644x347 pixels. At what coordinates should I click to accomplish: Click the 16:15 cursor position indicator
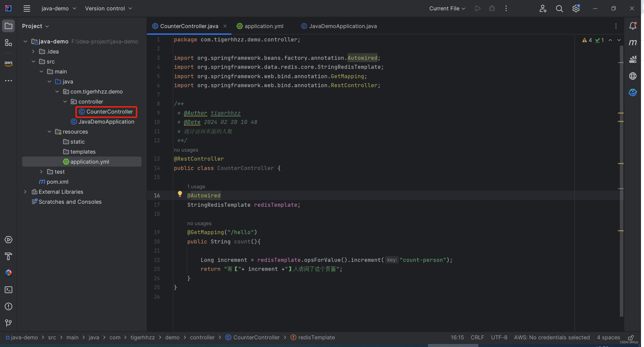pos(457,338)
